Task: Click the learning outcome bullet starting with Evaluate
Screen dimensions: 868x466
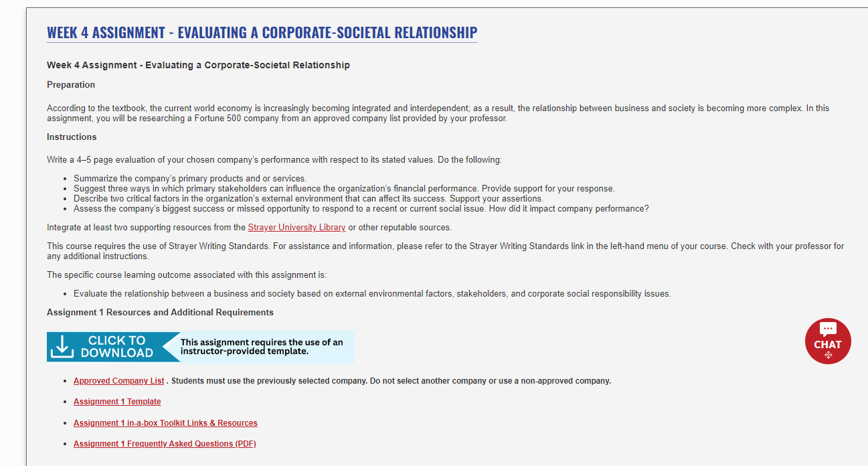Action: pos(372,294)
